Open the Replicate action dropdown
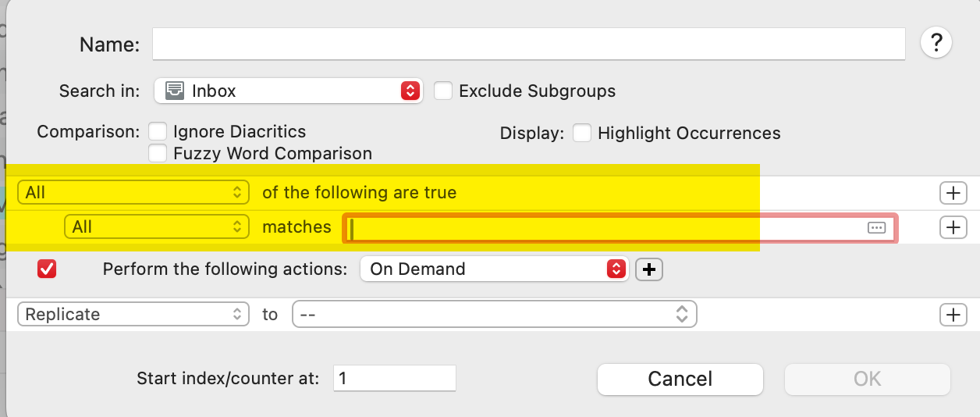This screenshot has height=417, width=980. click(133, 315)
